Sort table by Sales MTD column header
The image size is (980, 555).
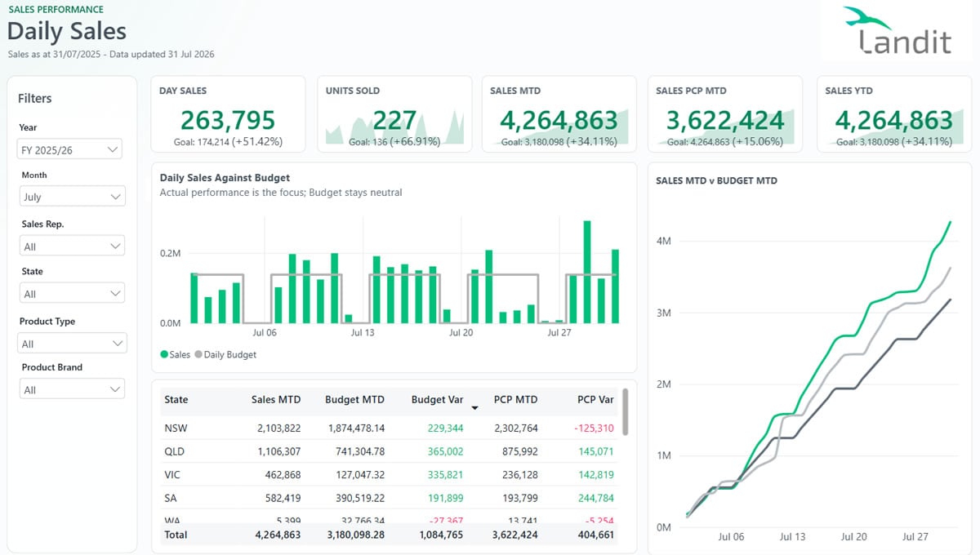point(276,400)
